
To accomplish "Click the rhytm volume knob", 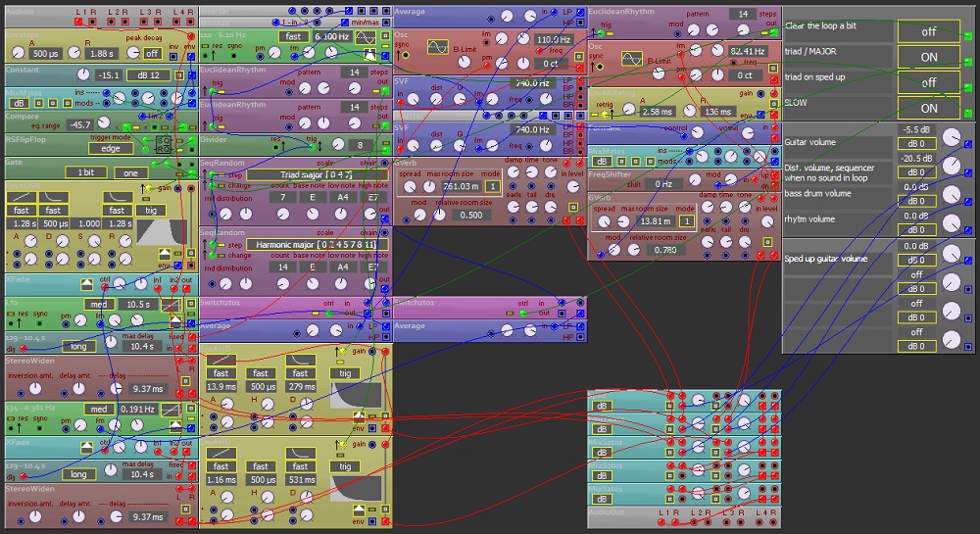I will coord(951,223).
